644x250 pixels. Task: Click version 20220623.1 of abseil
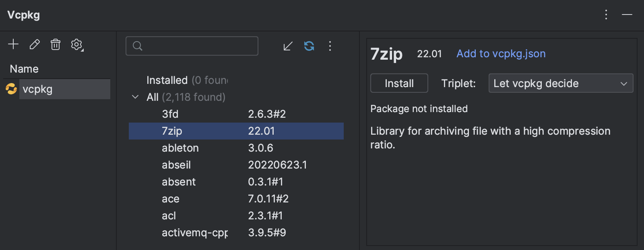tap(277, 165)
